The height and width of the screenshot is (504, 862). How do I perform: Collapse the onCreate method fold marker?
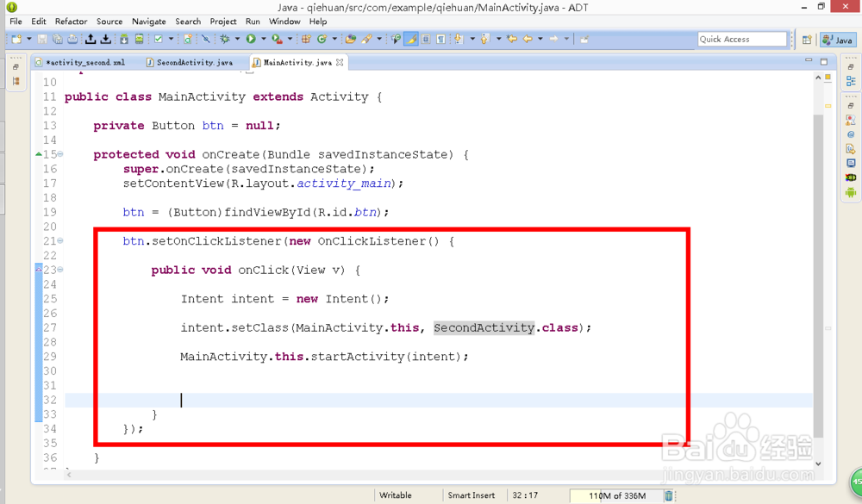click(x=60, y=154)
